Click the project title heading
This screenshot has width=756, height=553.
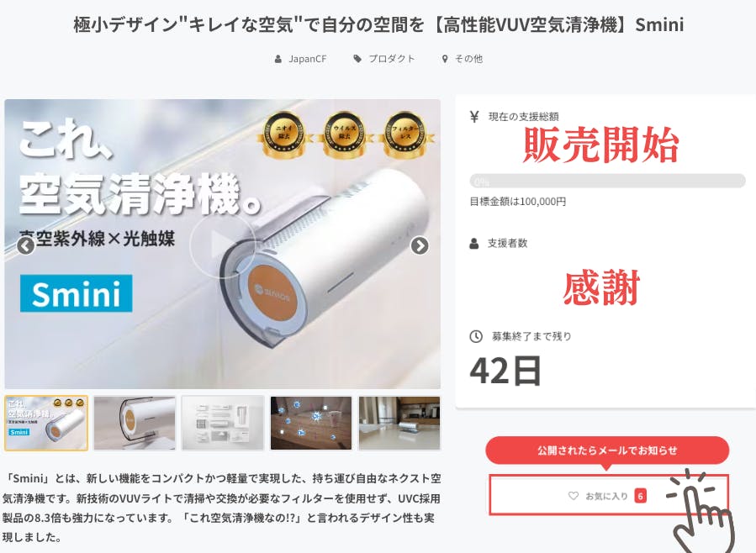(x=378, y=24)
